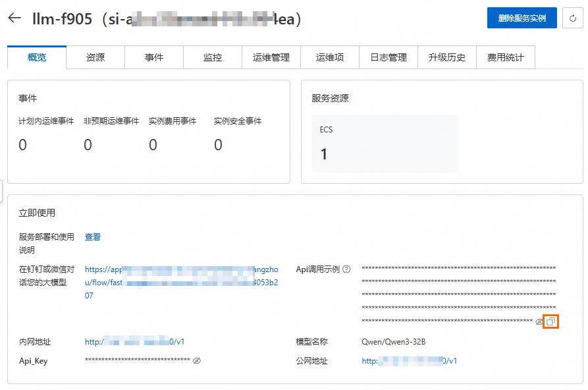Select the 概览 tab
The image size is (588, 390).
37,57
